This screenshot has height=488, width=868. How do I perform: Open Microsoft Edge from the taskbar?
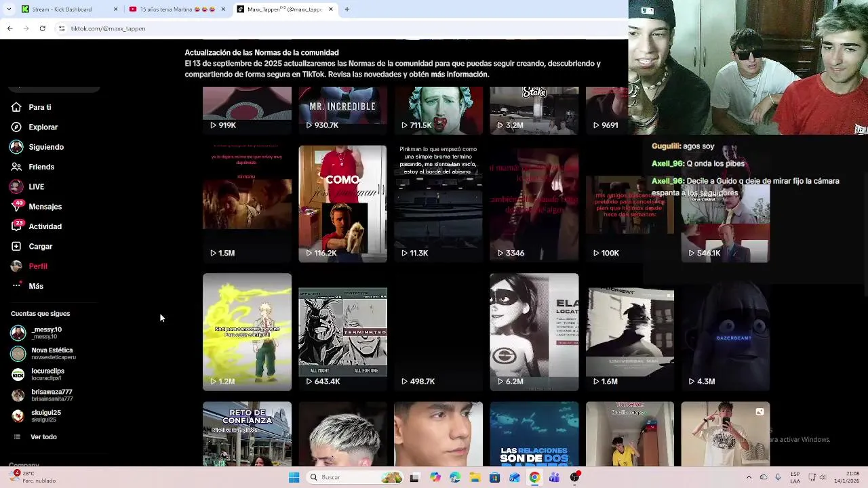455,477
